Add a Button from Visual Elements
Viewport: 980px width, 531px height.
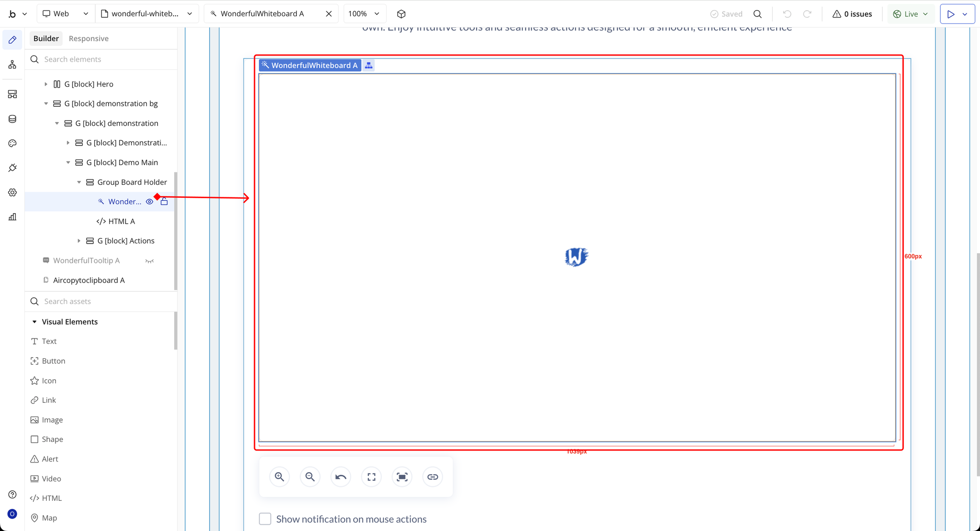(x=53, y=361)
